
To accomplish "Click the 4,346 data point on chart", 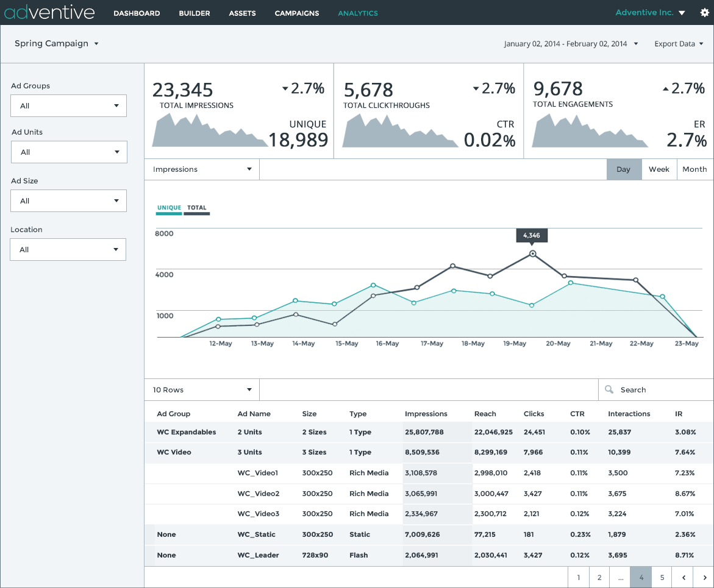I will tap(532, 253).
